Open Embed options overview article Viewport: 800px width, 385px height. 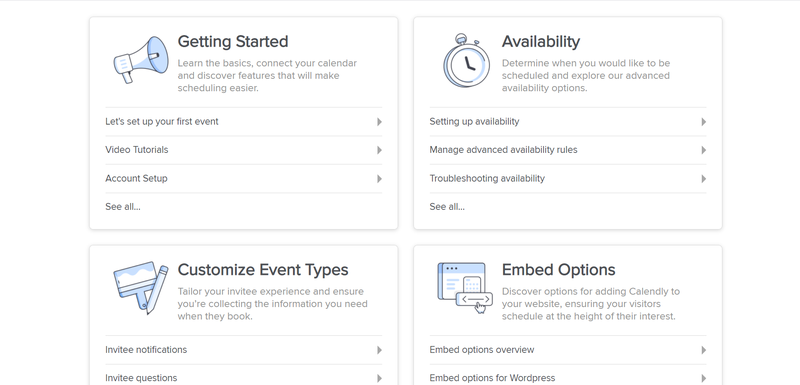(x=482, y=349)
